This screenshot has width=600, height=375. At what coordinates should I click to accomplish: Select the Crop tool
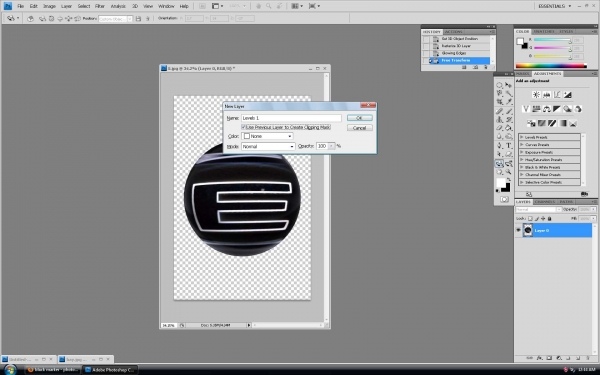[499, 101]
